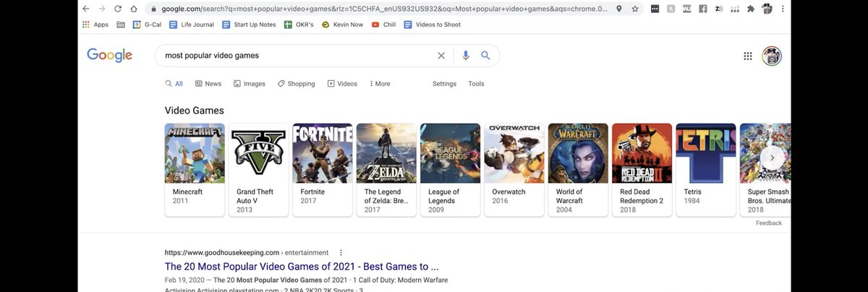Open the Legend of Zelda card
Screen dimensions: 868x292
[x=386, y=170]
